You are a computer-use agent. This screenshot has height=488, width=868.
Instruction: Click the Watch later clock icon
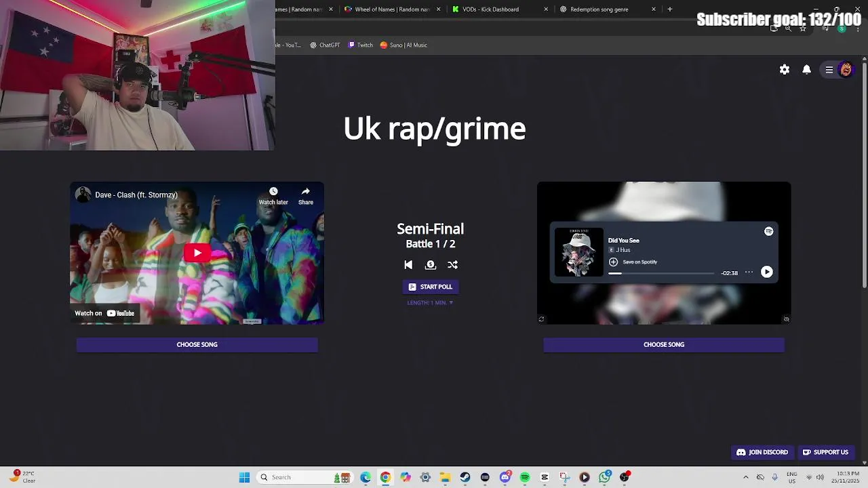tap(273, 192)
